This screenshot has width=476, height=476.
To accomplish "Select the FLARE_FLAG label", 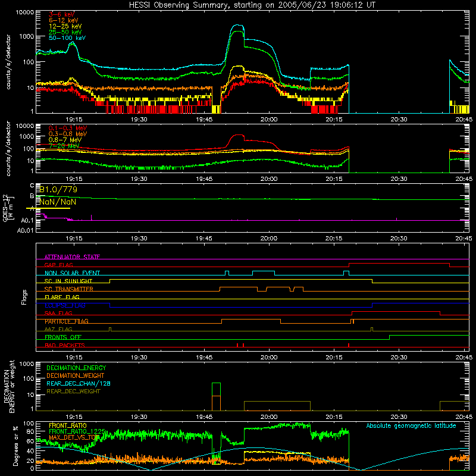I will pos(62,297).
